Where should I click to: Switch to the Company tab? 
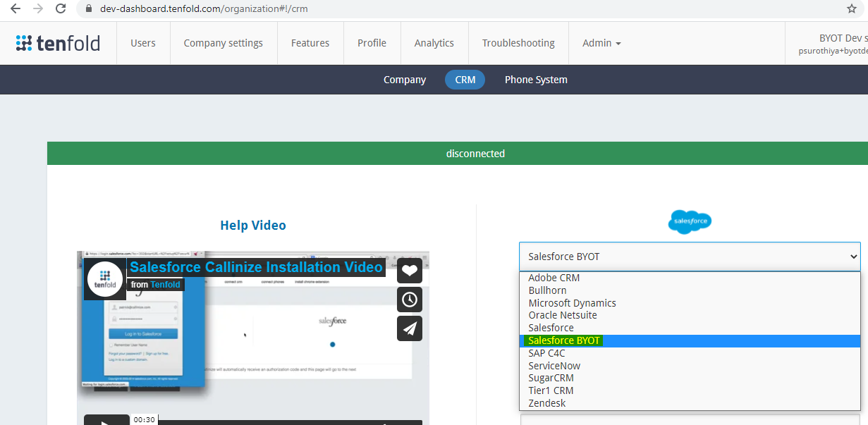click(404, 79)
